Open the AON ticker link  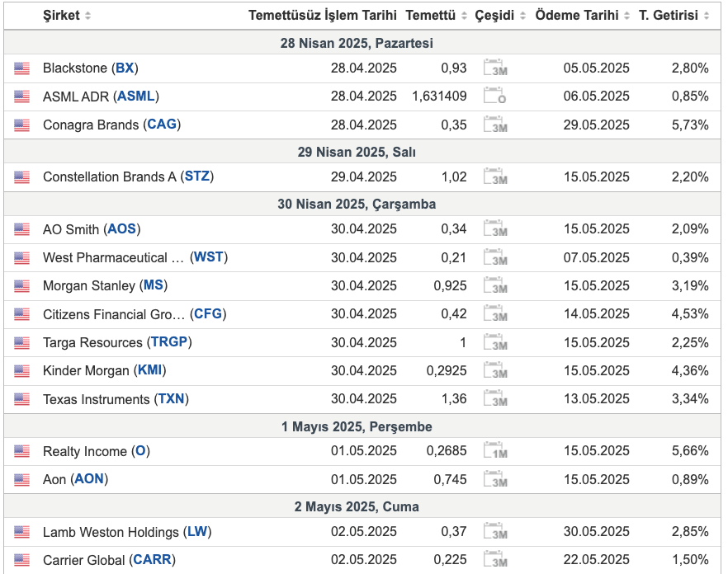point(89,479)
